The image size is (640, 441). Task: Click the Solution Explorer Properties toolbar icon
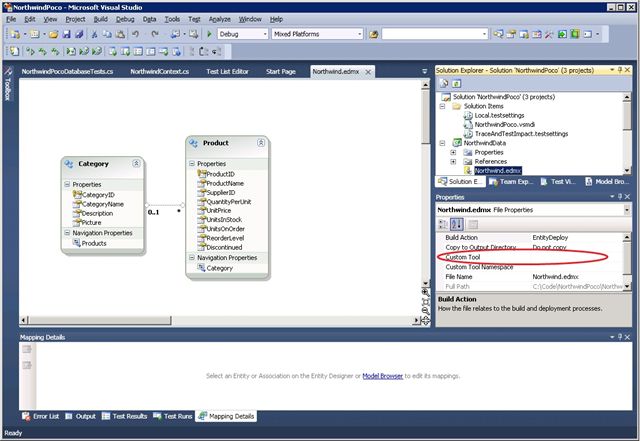click(444, 83)
